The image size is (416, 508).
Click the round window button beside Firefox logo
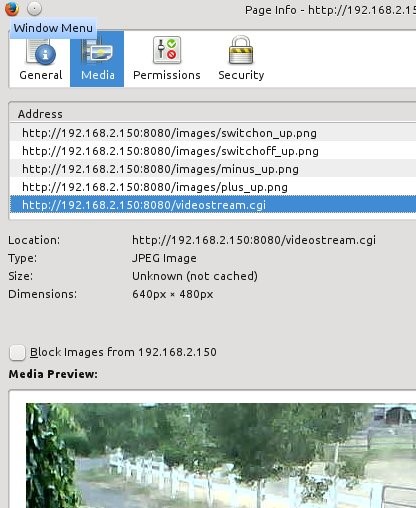click(34, 8)
